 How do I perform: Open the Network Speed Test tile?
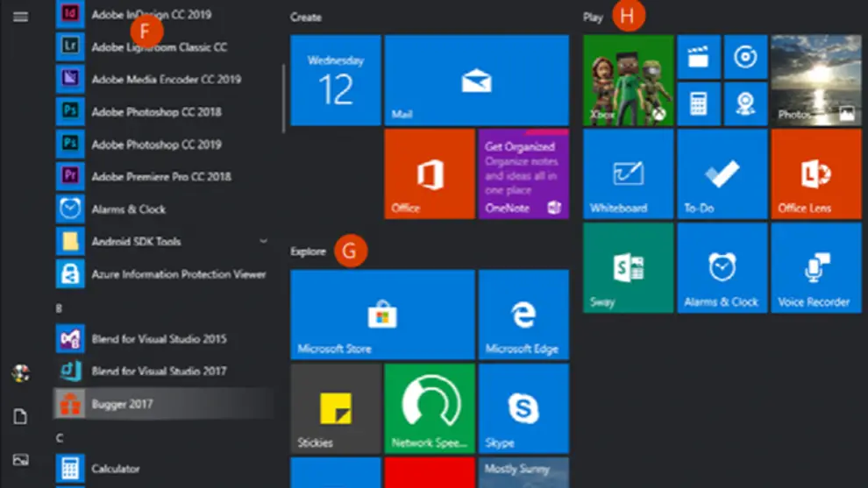click(430, 408)
